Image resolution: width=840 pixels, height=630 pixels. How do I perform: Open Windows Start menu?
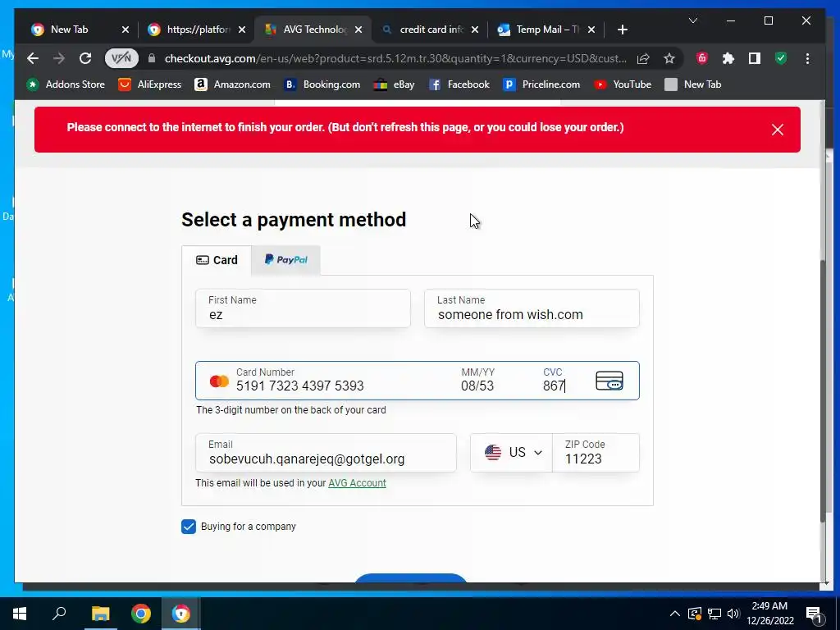pyautogui.click(x=20, y=614)
